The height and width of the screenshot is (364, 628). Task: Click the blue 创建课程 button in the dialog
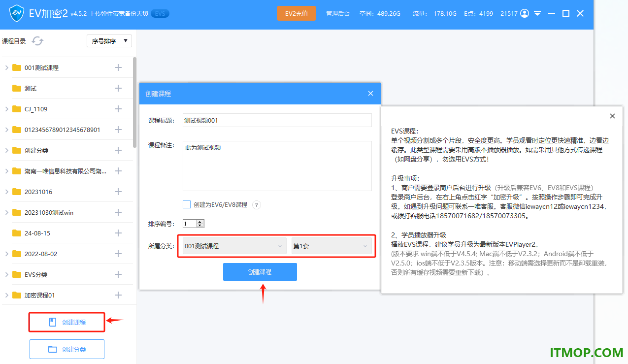point(260,272)
